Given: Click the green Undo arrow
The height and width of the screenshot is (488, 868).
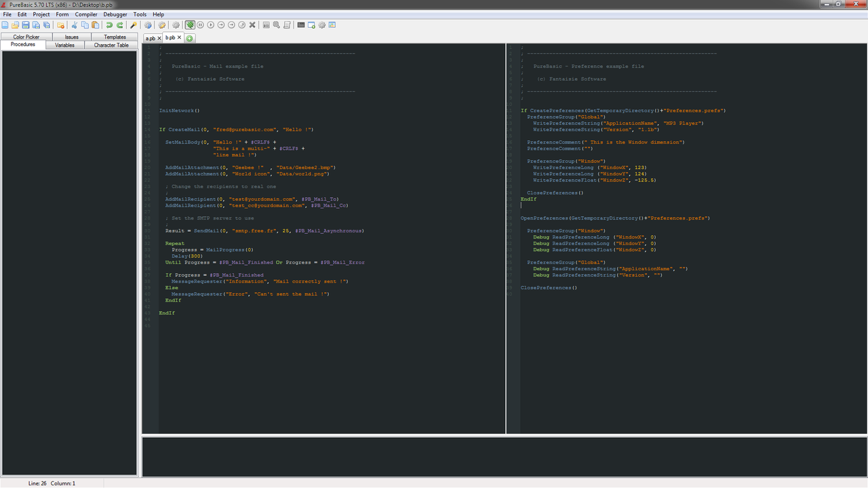Looking at the screenshot, I should 109,25.
